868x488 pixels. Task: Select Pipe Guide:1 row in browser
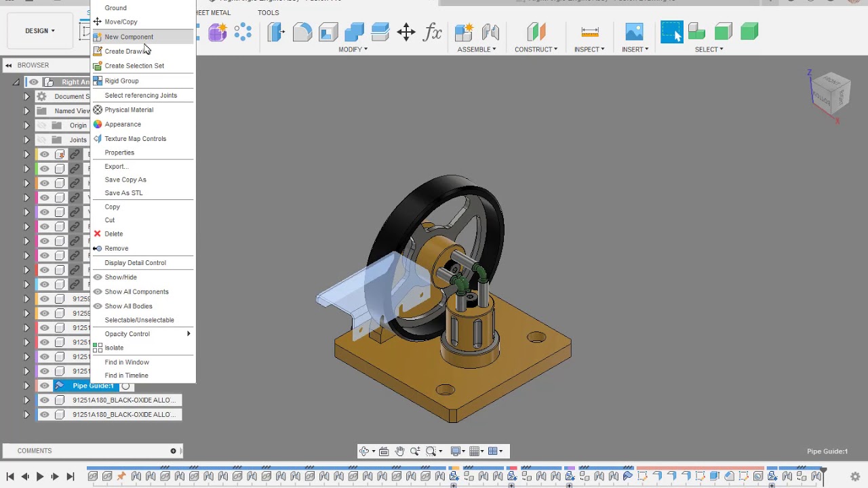(93, 386)
